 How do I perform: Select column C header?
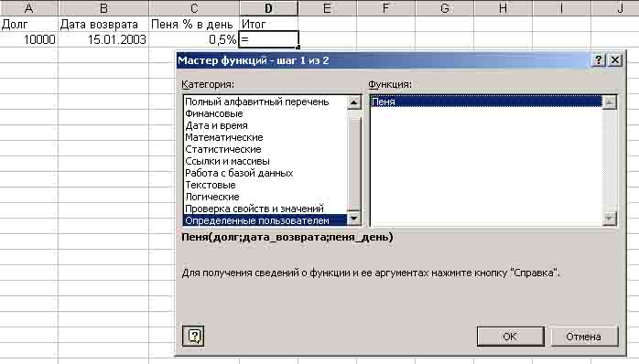click(x=194, y=7)
